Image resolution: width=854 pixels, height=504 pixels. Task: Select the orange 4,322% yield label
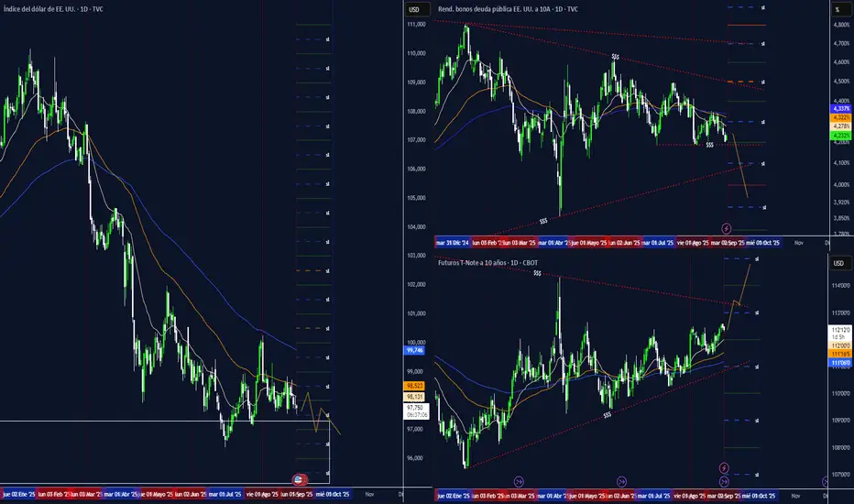click(x=841, y=117)
